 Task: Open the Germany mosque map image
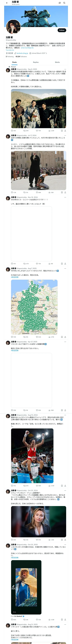(x=34, y=307)
